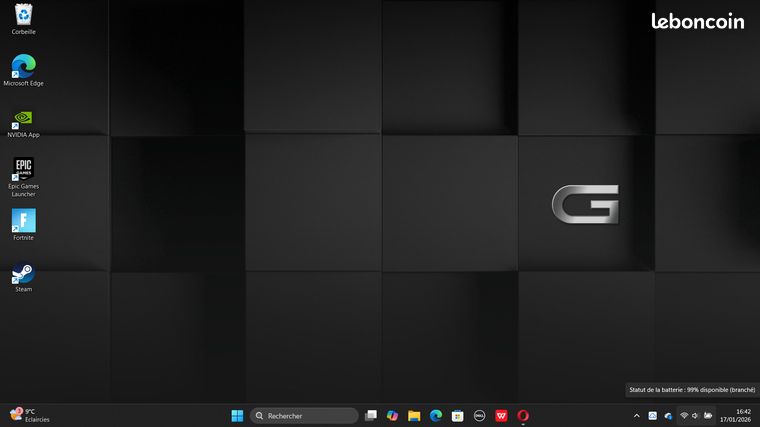Click the battery status icon
Screen dimensions: 760x427
coord(708,416)
